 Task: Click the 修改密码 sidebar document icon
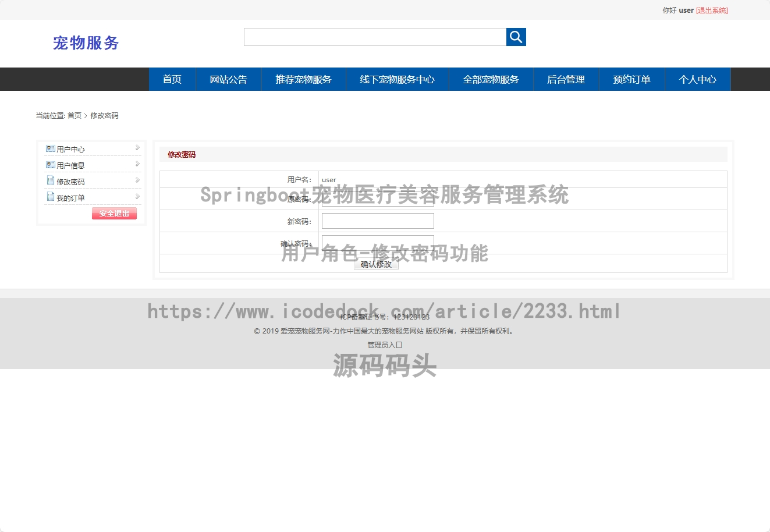click(x=51, y=180)
